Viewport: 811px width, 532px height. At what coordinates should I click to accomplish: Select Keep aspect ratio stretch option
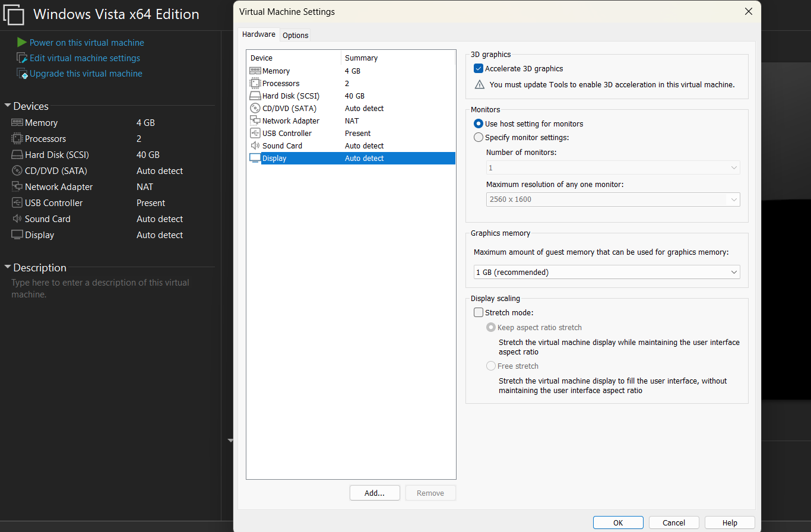491,327
